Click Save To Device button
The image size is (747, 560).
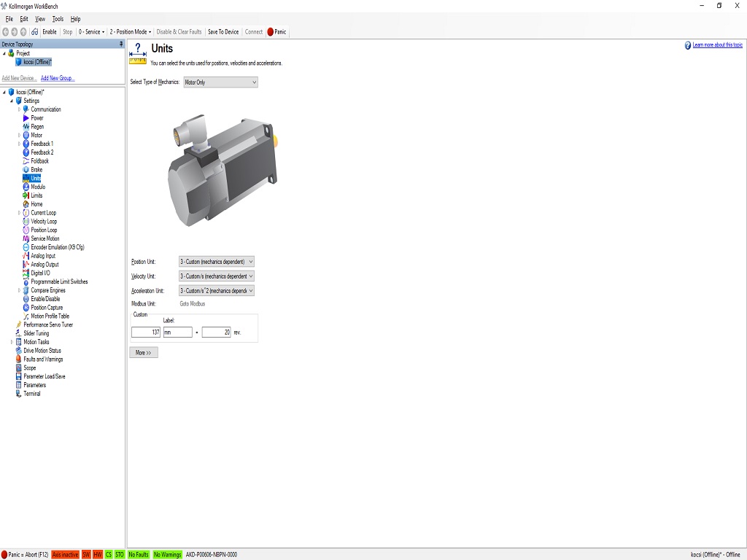223,32
